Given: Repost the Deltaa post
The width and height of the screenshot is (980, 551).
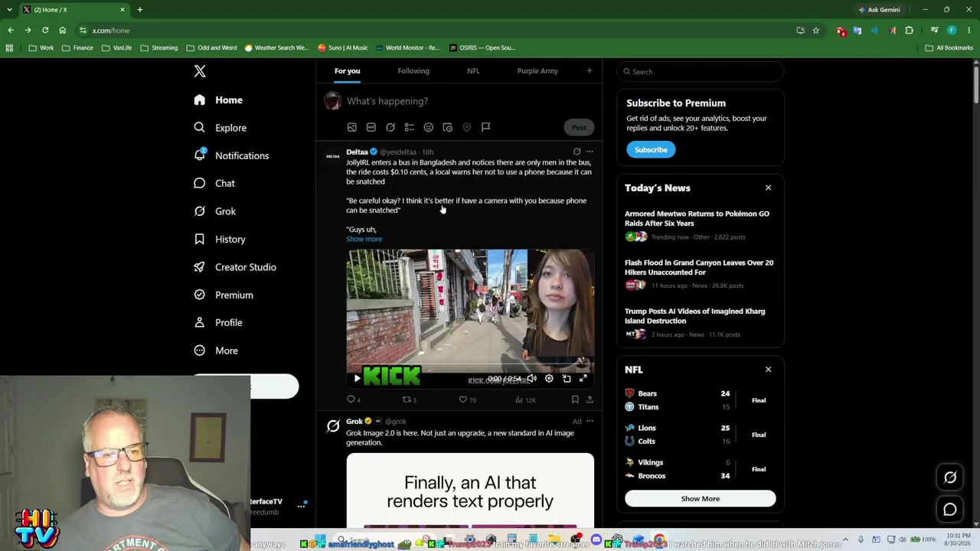Looking at the screenshot, I should pyautogui.click(x=409, y=399).
